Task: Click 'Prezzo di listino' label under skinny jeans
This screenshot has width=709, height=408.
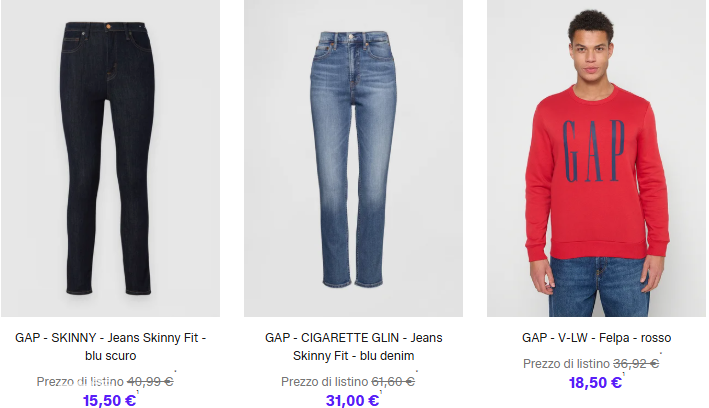Action: coord(80,382)
